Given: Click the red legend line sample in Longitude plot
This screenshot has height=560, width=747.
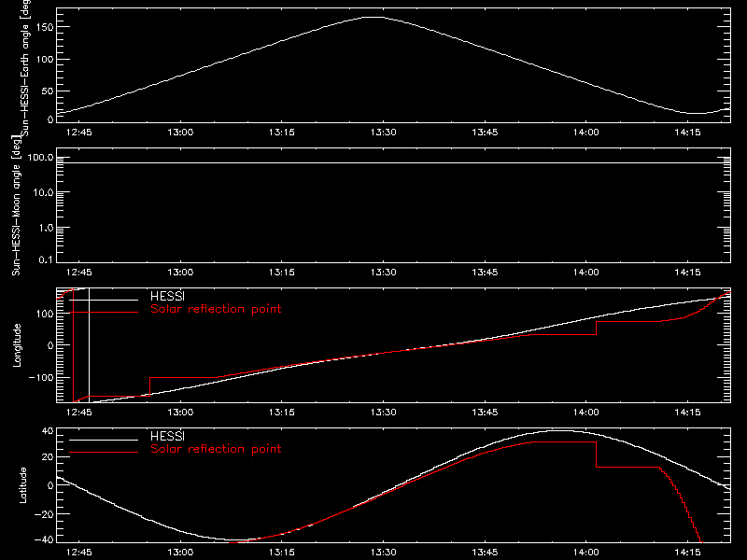Looking at the screenshot, I should [104, 313].
